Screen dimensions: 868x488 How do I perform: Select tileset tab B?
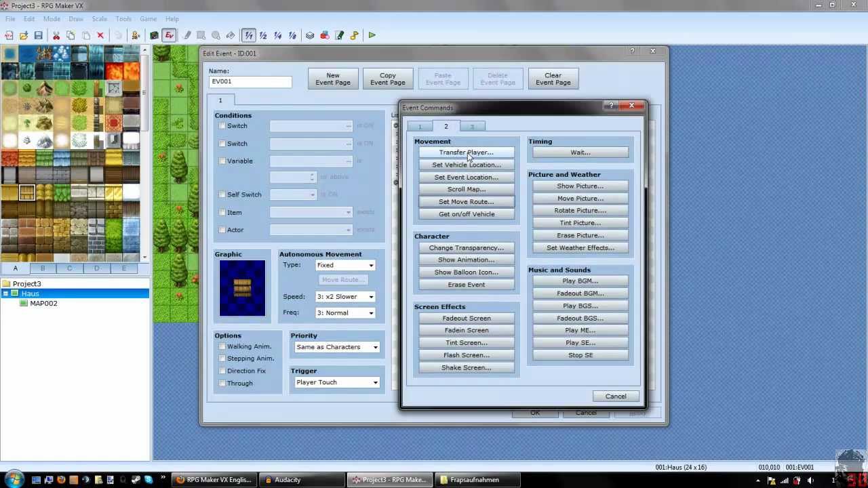point(42,268)
